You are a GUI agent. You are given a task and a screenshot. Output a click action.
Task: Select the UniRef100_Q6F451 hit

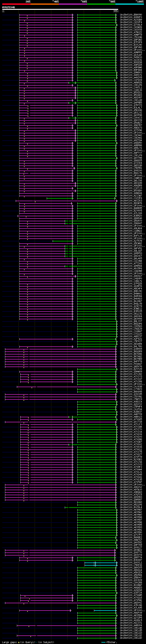pyautogui.click(x=131, y=248)
